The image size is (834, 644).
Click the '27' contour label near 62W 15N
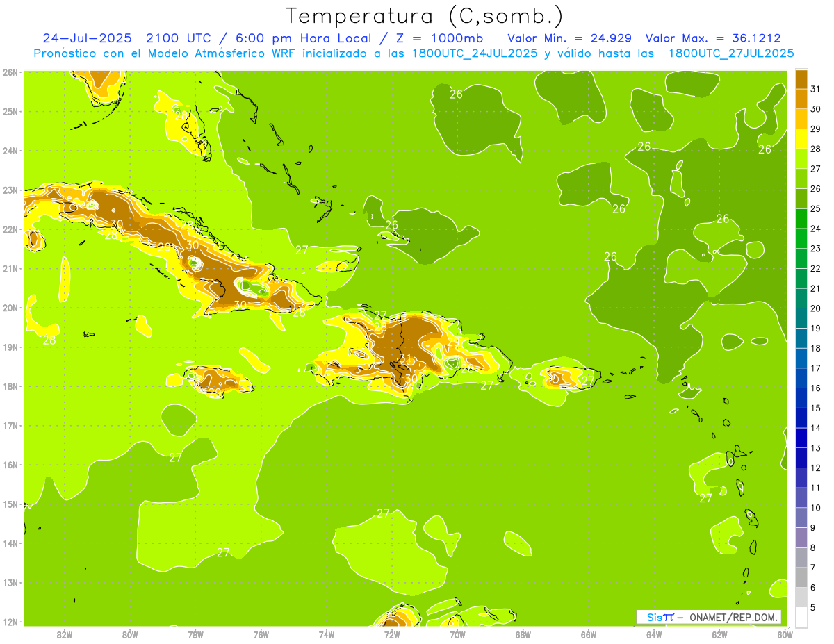pyautogui.click(x=706, y=498)
